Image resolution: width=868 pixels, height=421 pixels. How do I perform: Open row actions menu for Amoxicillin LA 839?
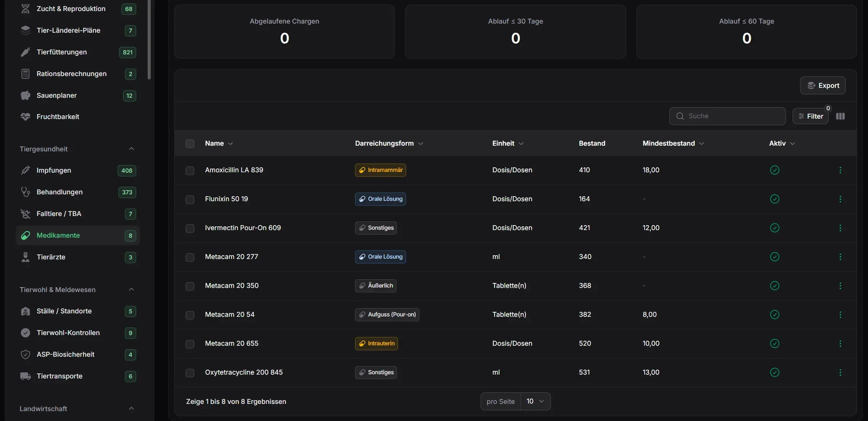click(840, 170)
